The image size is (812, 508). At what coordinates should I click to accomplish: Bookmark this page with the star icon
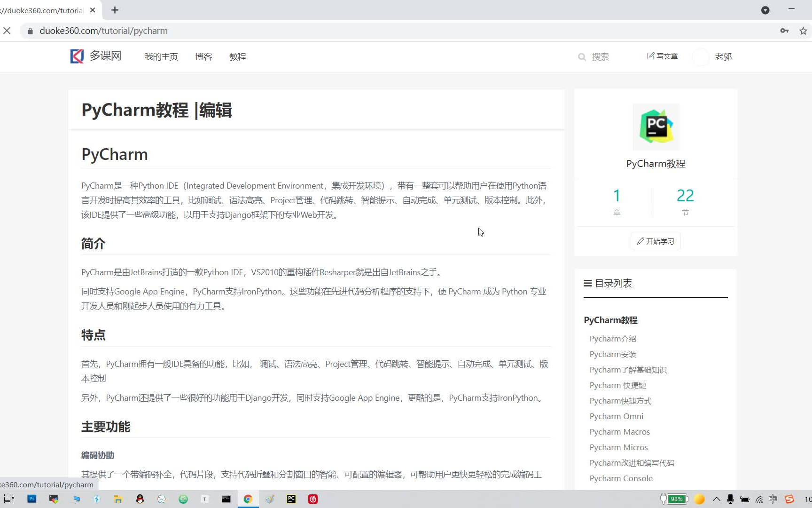coord(803,31)
